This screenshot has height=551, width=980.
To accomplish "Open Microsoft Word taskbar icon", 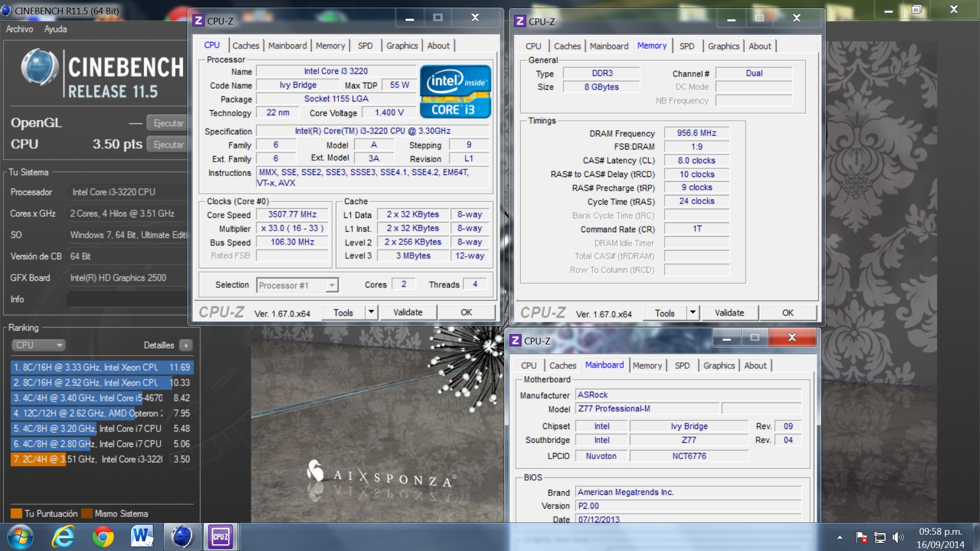I will pos(142,537).
